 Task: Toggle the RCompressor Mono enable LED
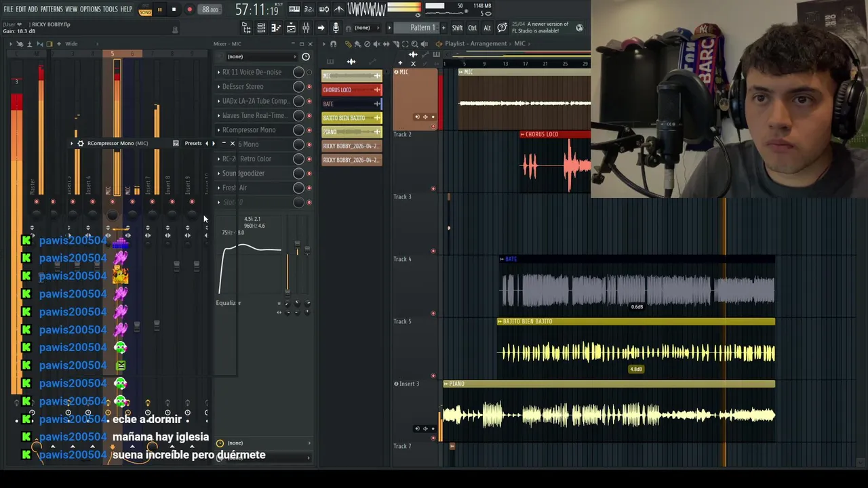[x=309, y=130]
